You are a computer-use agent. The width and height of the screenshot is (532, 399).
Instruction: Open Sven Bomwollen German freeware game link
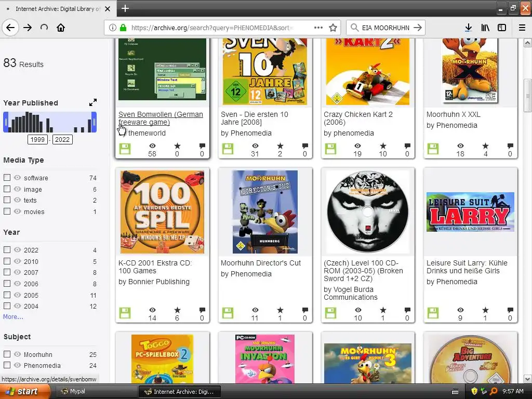pyautogui.click(x=161, y=118)
